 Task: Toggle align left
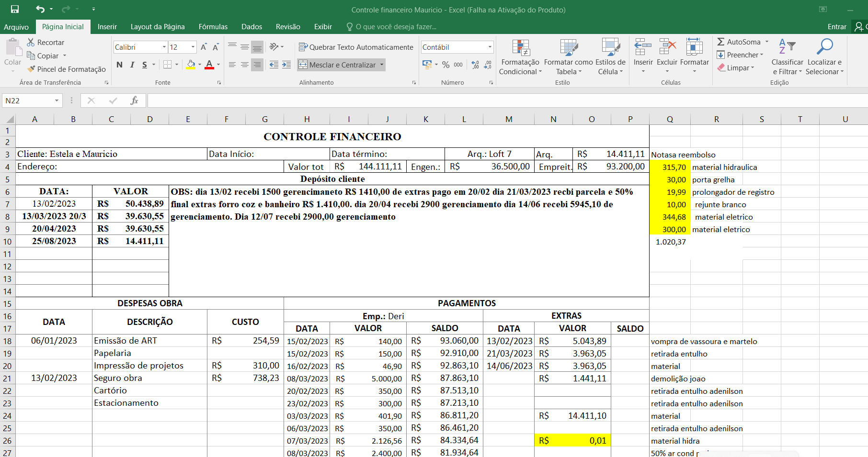click(x=232, y=65)
